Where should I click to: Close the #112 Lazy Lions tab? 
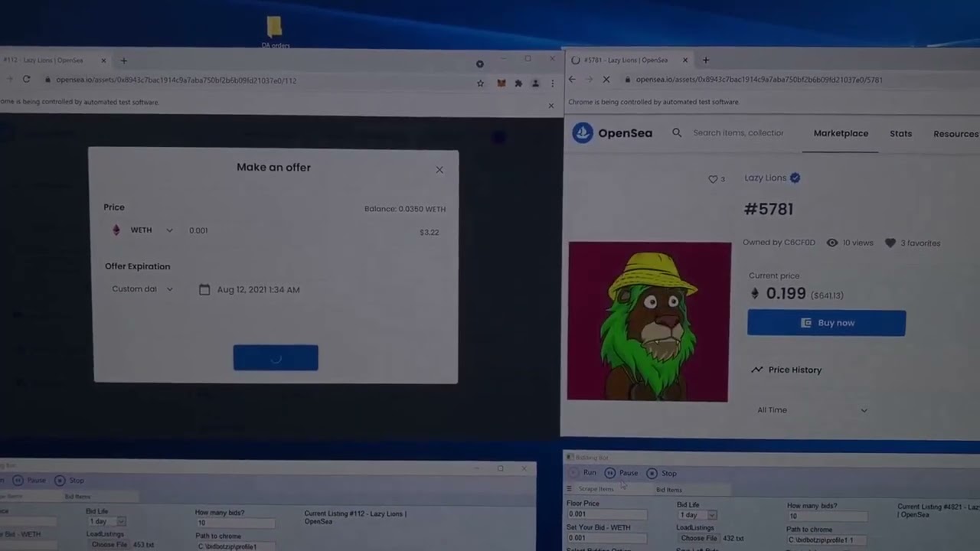tap(103, 60)
